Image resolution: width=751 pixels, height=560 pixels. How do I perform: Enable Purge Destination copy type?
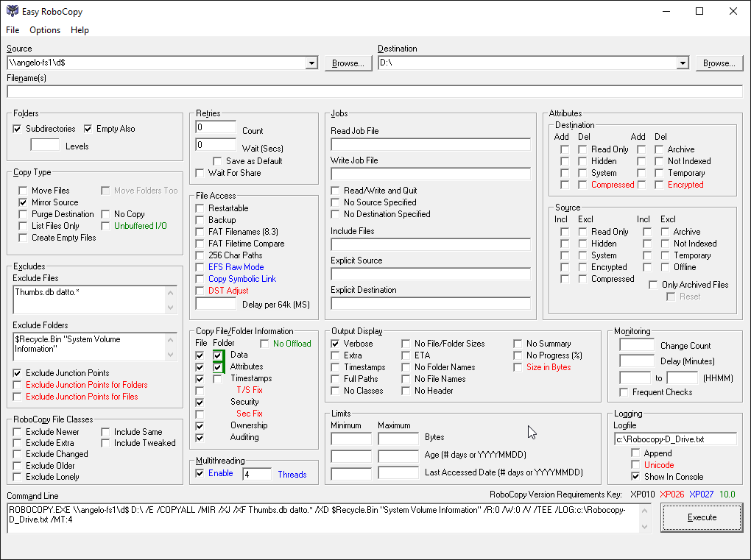pos(24,214)
